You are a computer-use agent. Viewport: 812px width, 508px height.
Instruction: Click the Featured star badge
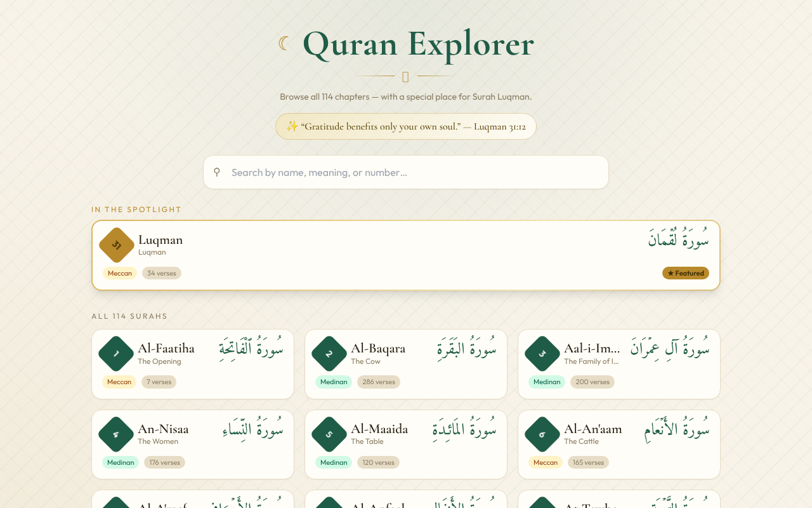(x=686, y=273)
